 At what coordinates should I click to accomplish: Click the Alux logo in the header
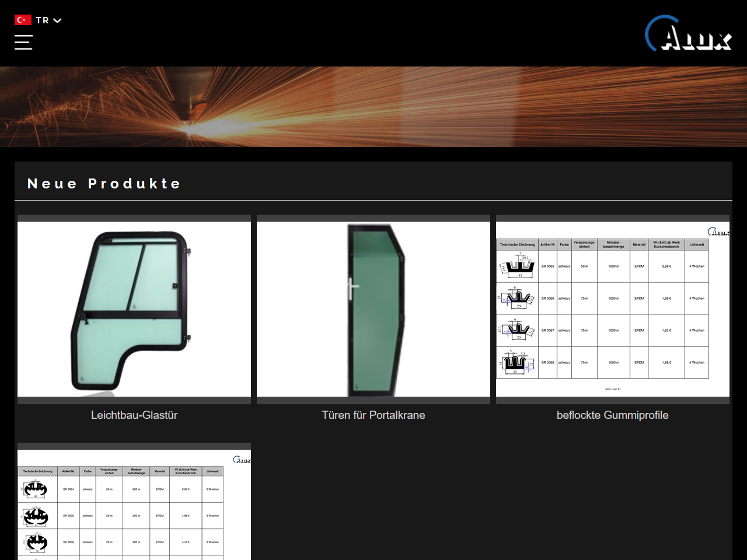pyautogui.click(x=688, y=33)
